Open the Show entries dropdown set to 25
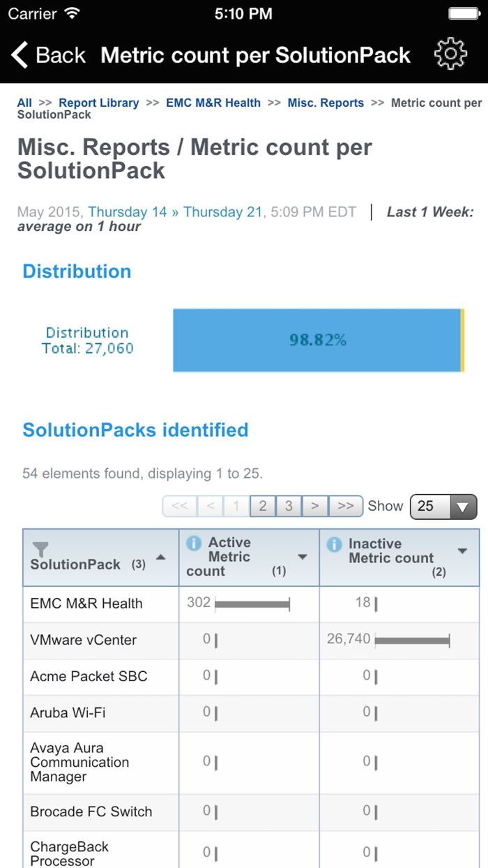The image size is (488, 868). click(443, 507)
